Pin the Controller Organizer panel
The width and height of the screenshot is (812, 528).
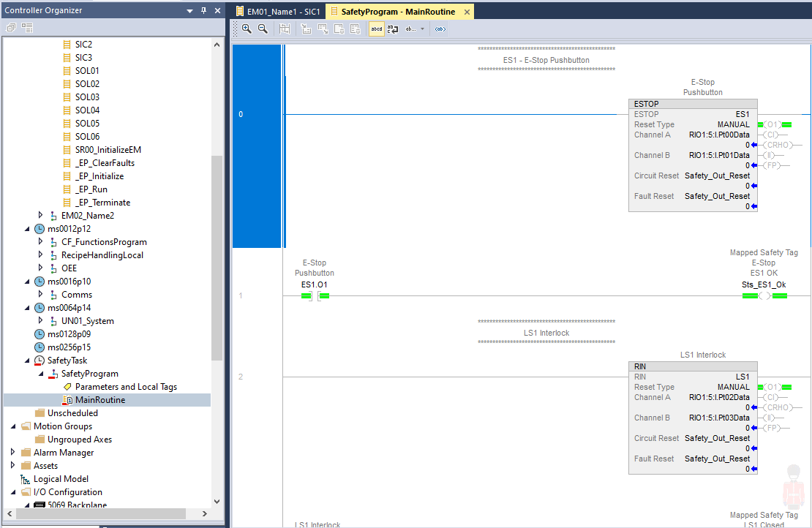(203, 11)
